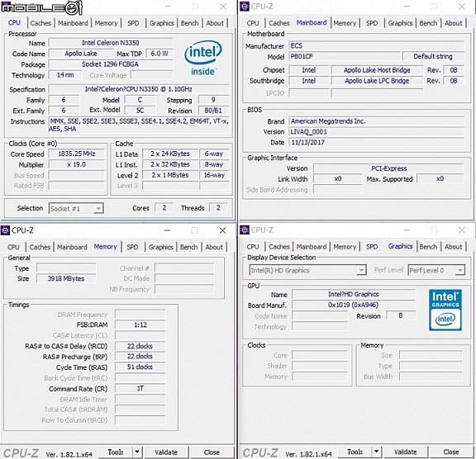
Task: Click the motherboard model PB01CF field
Action: point(345,56)
